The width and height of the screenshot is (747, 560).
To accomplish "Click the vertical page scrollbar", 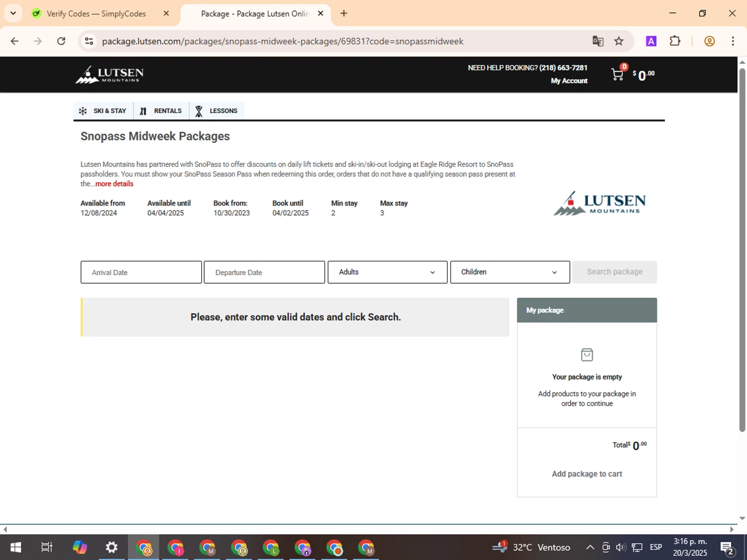I will [742, 249].
